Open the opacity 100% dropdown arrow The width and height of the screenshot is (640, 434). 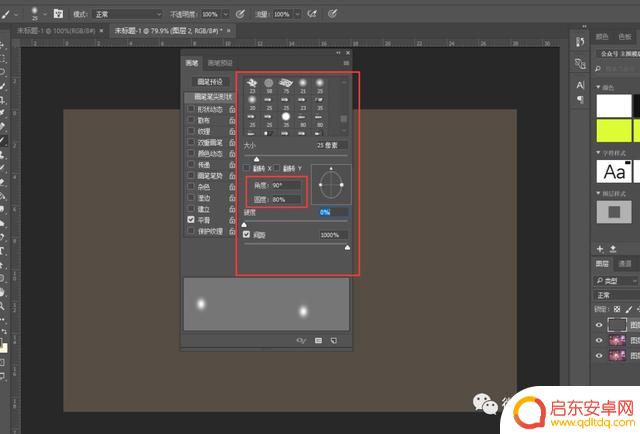tap(226, 14)
